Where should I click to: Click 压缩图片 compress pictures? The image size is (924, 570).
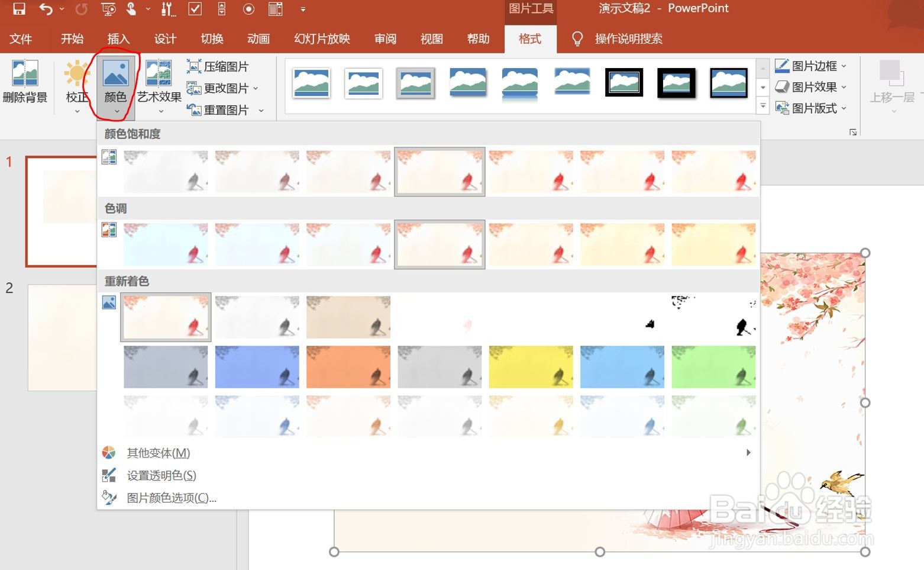[x=218, y=66]
